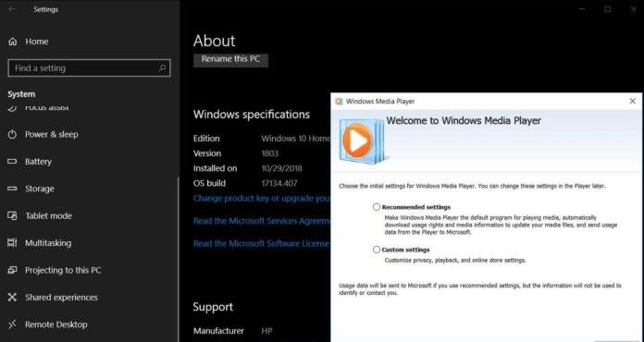Close the Settings window
The image size is (644, 342).
coord(633,9)
